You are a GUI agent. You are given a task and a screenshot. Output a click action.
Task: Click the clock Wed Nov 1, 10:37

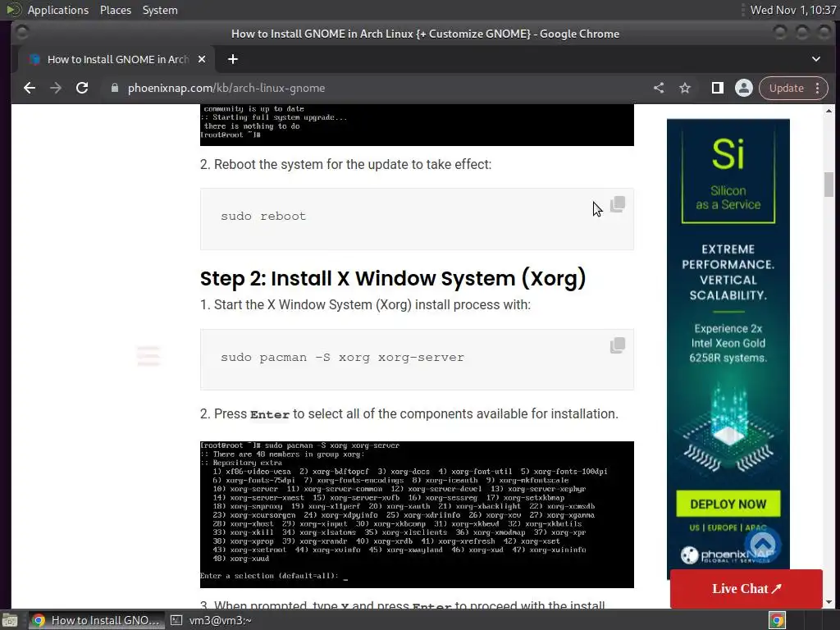[793, 10]
